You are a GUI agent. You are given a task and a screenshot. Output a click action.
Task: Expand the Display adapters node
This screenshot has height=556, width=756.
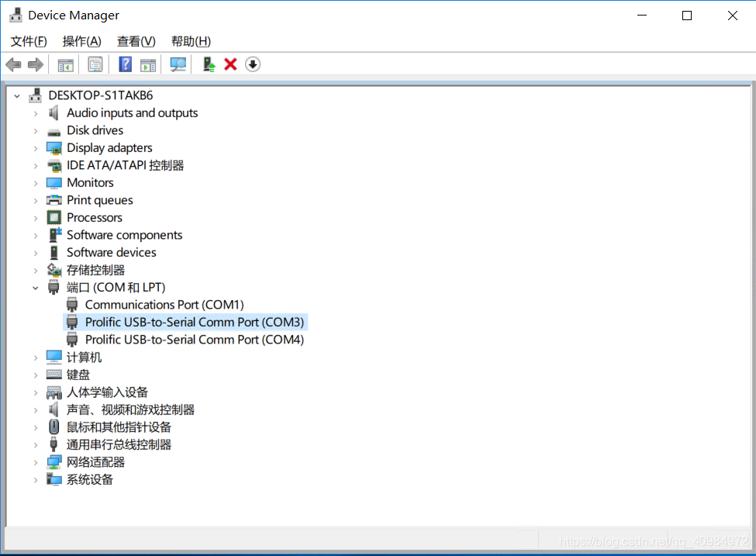pyautogui.click(x=36, y=148)
